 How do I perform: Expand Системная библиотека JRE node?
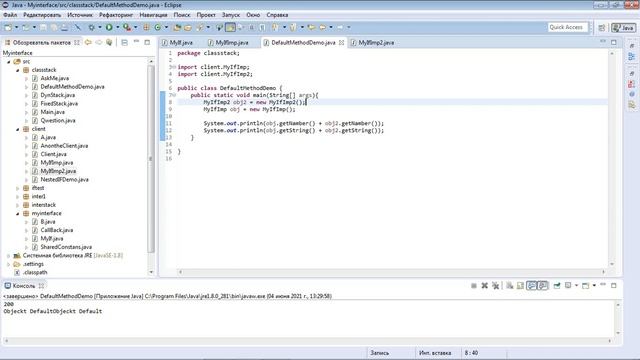9,256
